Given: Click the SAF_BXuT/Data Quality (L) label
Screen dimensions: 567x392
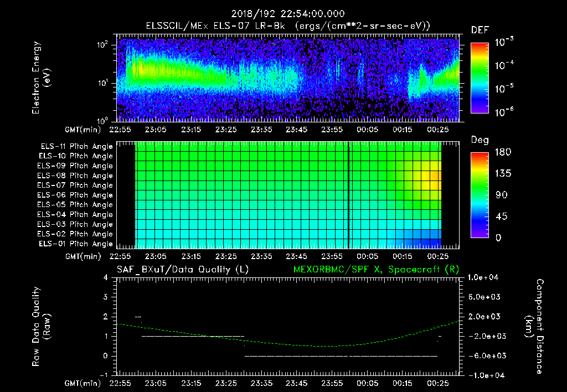Looking at the screenshot, I should [x=183, y=270].
